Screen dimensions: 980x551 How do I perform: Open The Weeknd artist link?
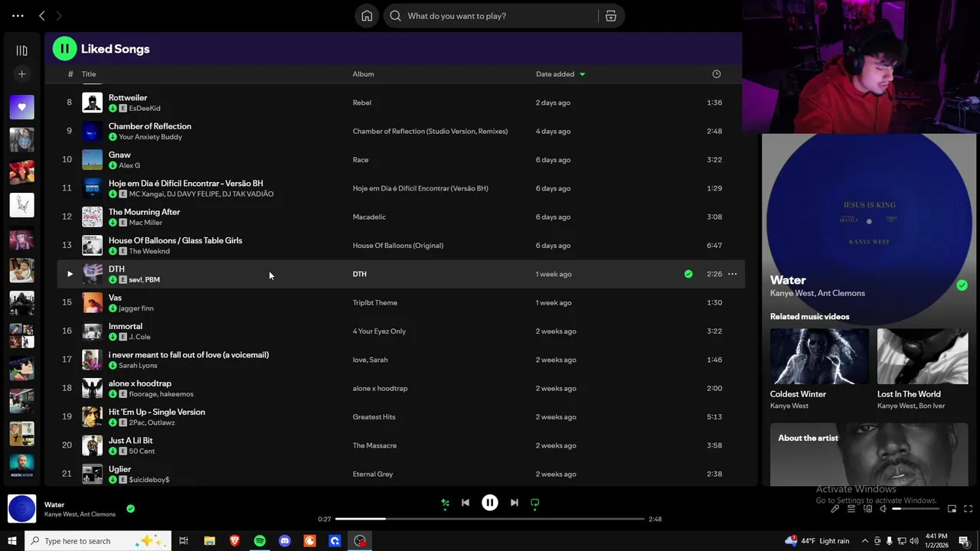[x=149, y=251]
